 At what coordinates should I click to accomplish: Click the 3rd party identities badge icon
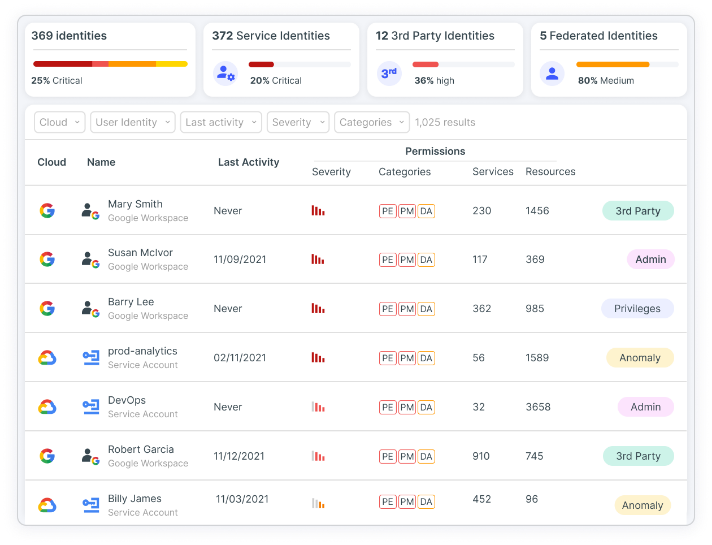coord(389,73)
